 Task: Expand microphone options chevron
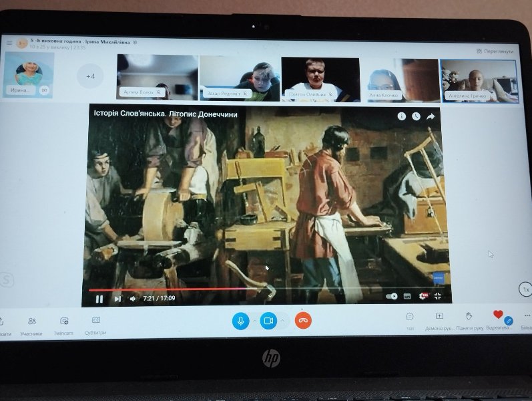254,321
